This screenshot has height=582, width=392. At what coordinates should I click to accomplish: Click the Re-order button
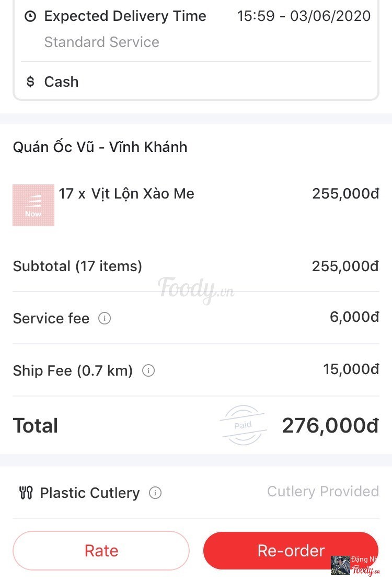pos(291,551)
